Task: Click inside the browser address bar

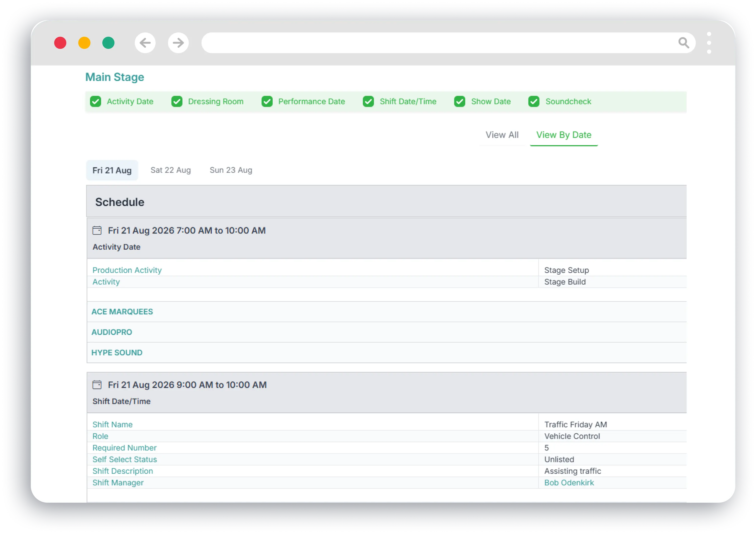Action: tap(428, 43)
